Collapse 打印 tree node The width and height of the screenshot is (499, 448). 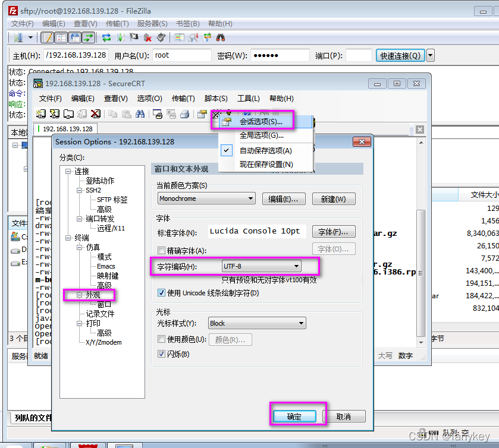pos(79,323)
